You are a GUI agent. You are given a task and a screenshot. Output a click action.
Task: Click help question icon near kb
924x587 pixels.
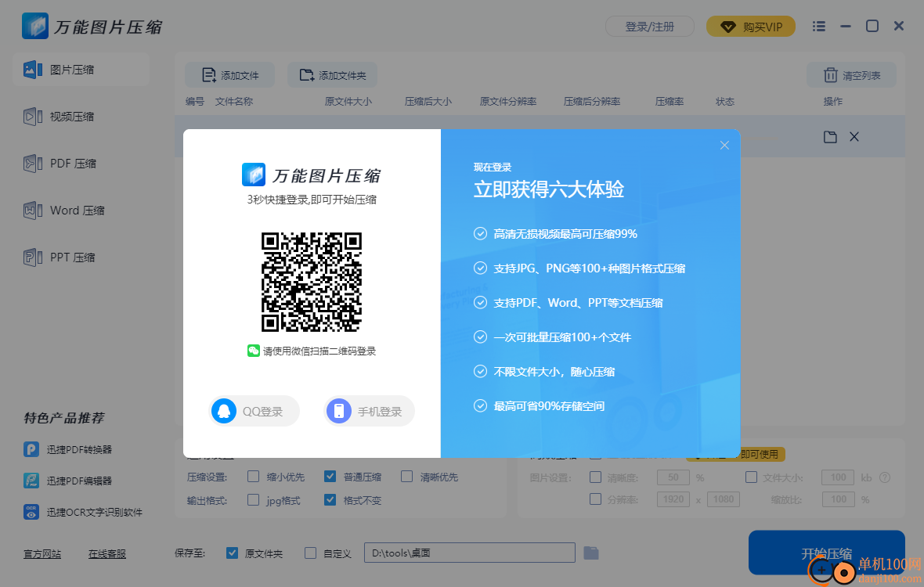point(885,477)
